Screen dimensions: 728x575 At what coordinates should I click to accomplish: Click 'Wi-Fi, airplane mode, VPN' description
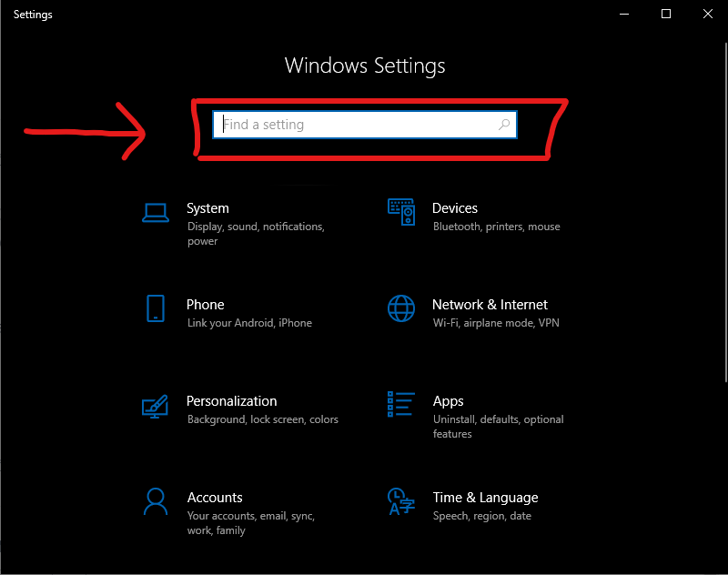[x=496, y=323]
